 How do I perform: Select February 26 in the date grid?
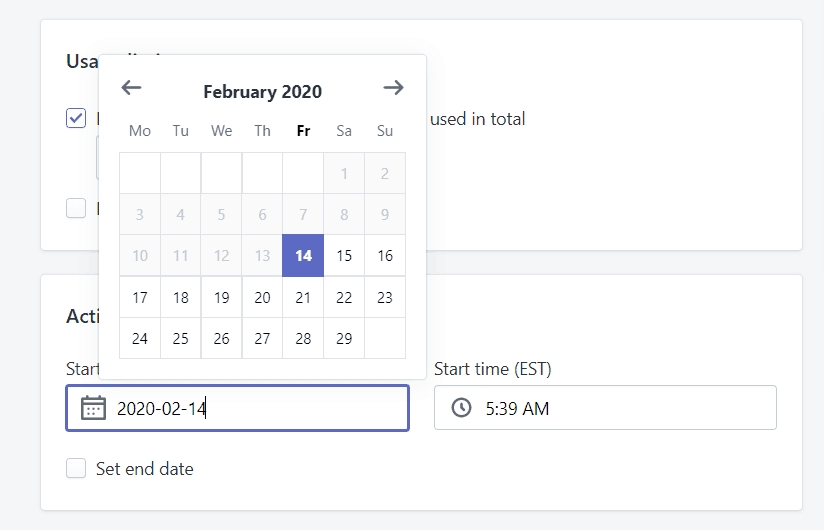point(221,339)
